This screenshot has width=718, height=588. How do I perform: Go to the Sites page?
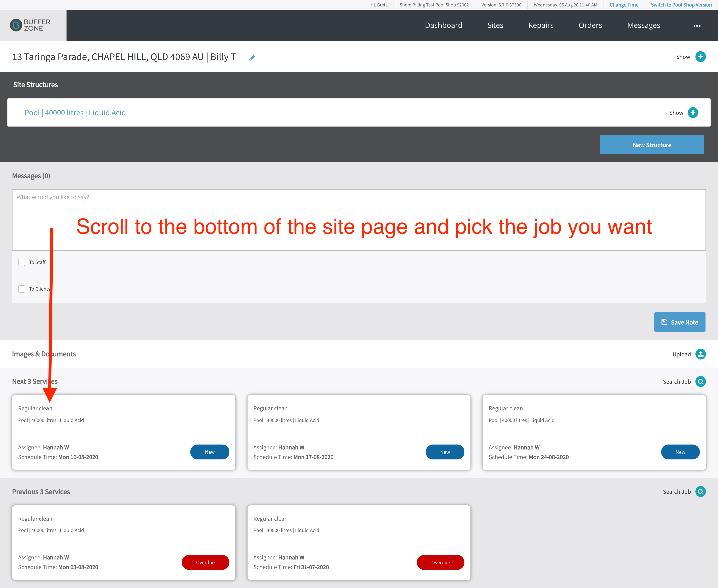[x=495, y=25]
